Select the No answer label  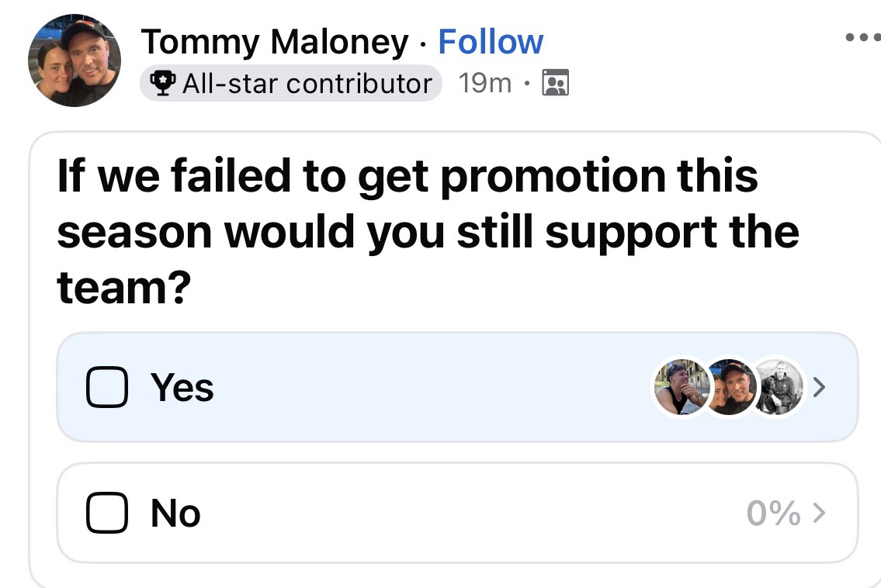[175, 513]
